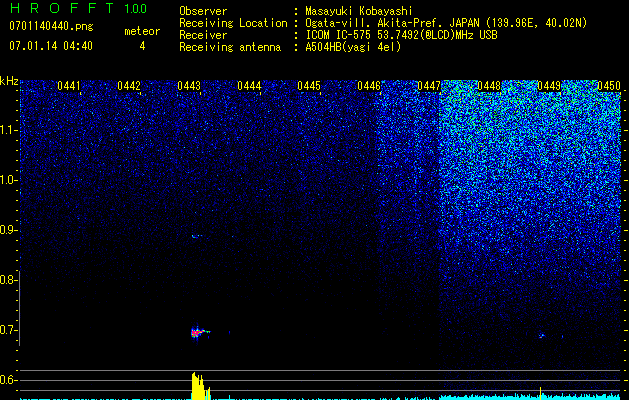
Task: Select antenna value A504HB(yagi 4el)
Action: click(x=353, y=47)
